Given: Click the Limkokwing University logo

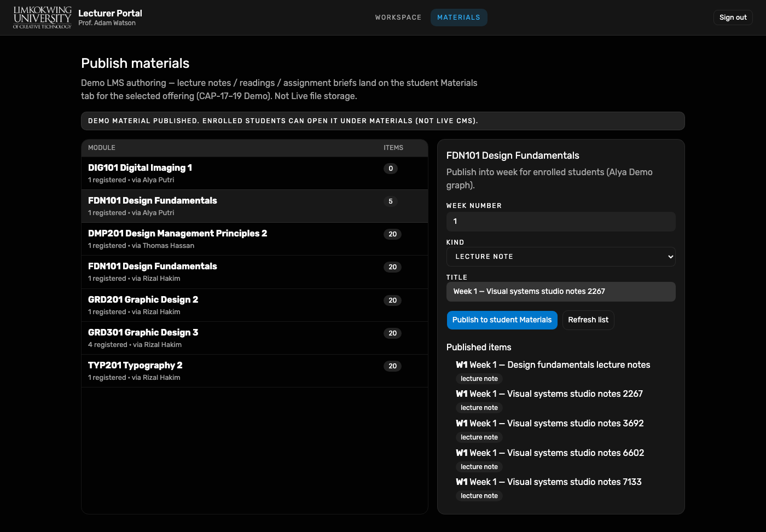Looking at the screenshot, I should (42, 18).
